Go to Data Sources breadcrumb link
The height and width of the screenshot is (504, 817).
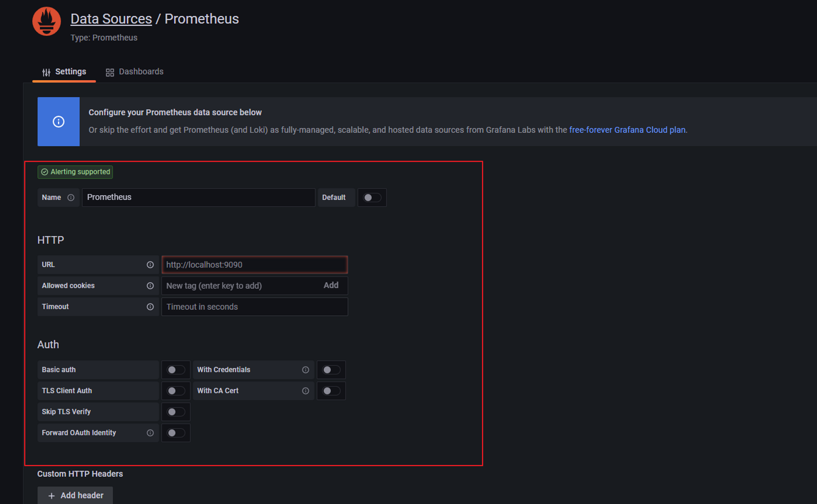(111, 19)
